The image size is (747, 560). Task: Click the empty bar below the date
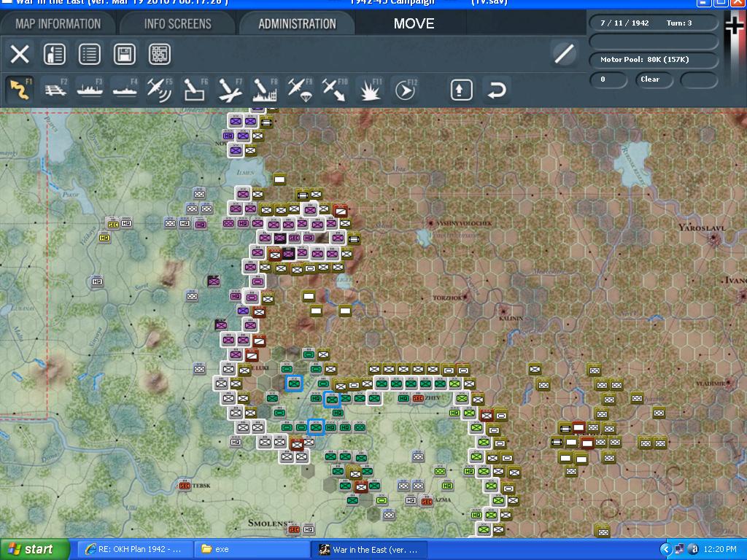(653, 41)
